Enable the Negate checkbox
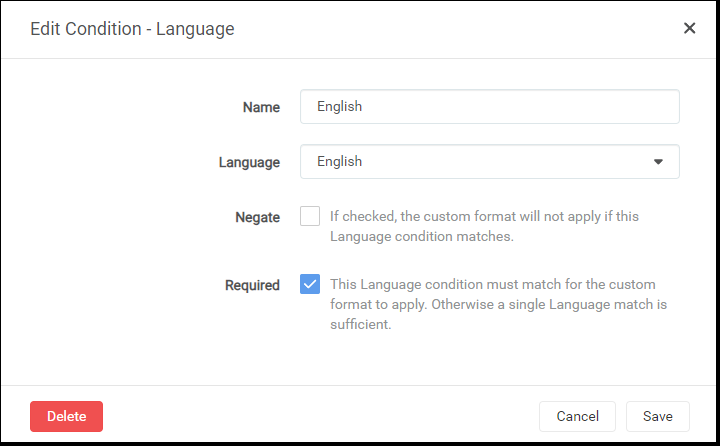720x446 pixels. 310,216
